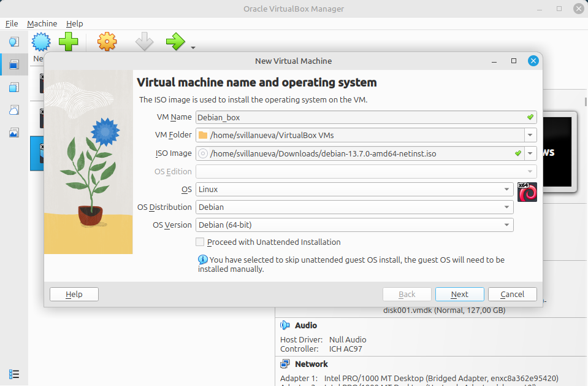Open the ISO Image dropdown arrow
The width and height of the screenshot is (588, 386).
pyautogui.click(x=530, y=153)
